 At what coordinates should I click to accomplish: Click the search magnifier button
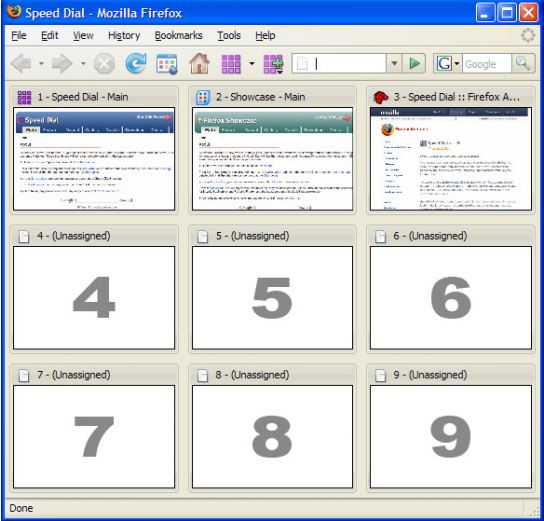click(x=523, y=63)
